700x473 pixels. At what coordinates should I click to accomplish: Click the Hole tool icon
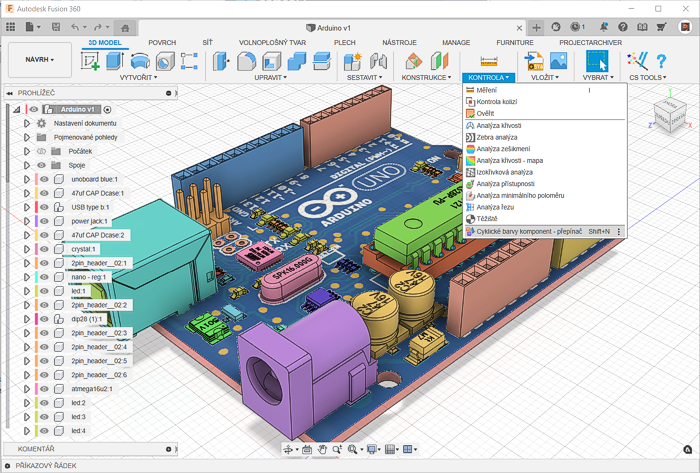point(165,61)
